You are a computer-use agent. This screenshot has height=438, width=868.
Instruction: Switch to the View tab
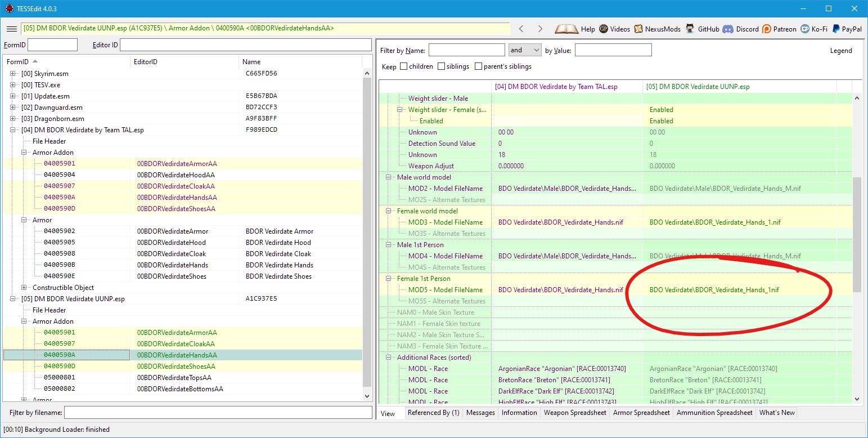(x=388, y=413)
